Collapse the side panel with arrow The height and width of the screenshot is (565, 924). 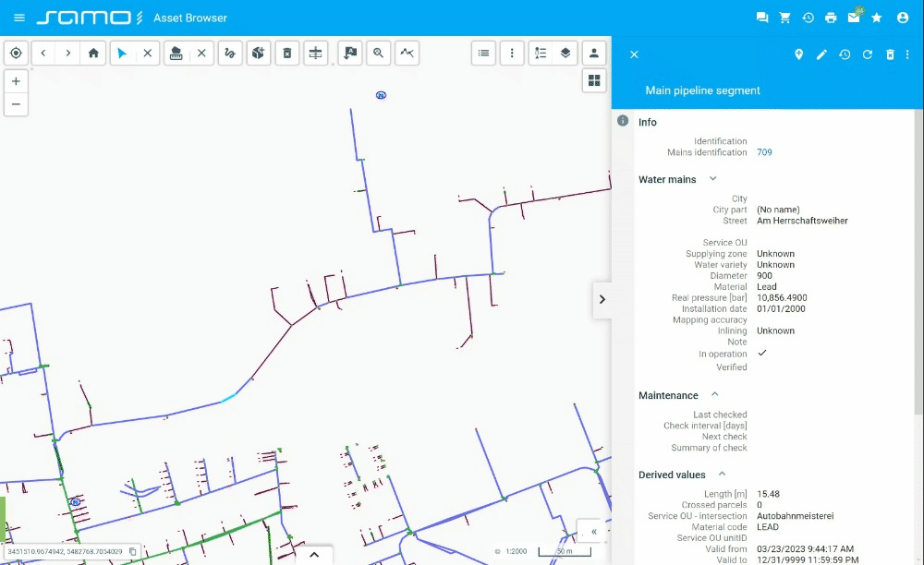point(602,299)
